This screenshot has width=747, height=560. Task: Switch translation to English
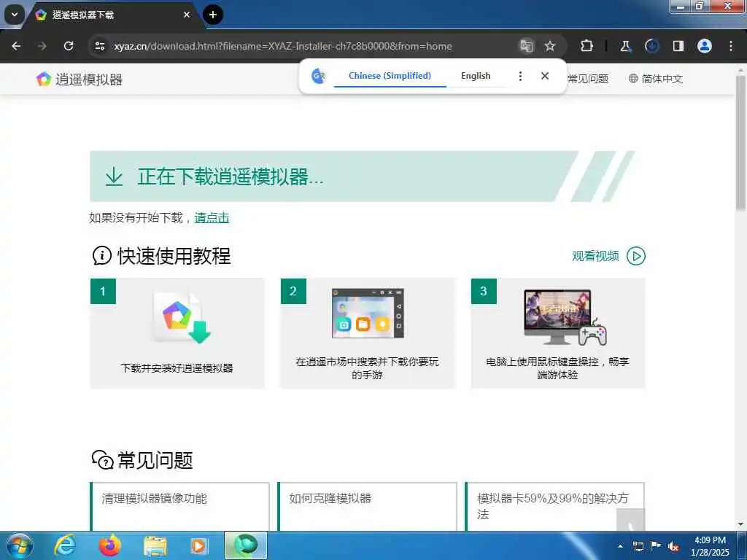[476, 76]
